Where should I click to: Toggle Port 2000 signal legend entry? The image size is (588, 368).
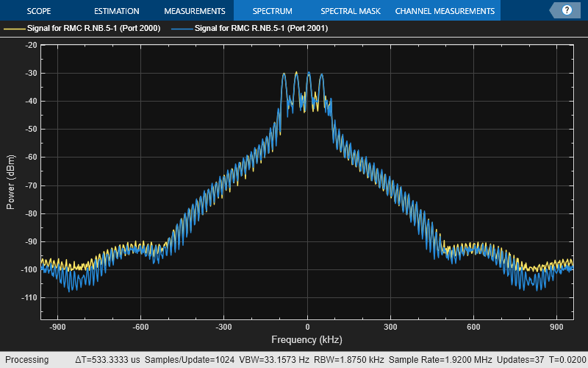click(x=82, y=28)
